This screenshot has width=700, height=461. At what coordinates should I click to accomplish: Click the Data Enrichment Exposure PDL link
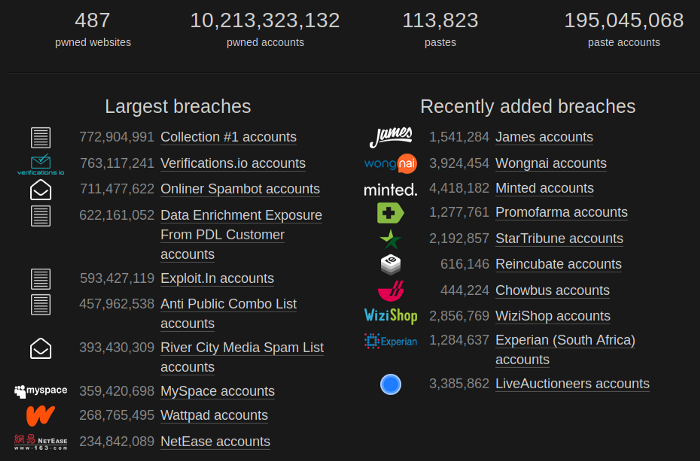point(241,235)
